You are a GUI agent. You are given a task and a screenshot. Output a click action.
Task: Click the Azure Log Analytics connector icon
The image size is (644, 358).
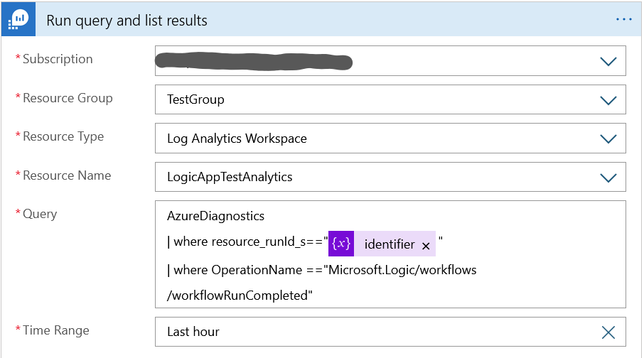[x=18, y=19]
